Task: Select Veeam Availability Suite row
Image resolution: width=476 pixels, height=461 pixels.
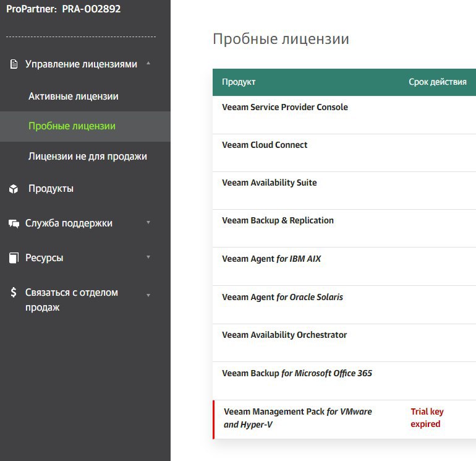Action: 344,191
